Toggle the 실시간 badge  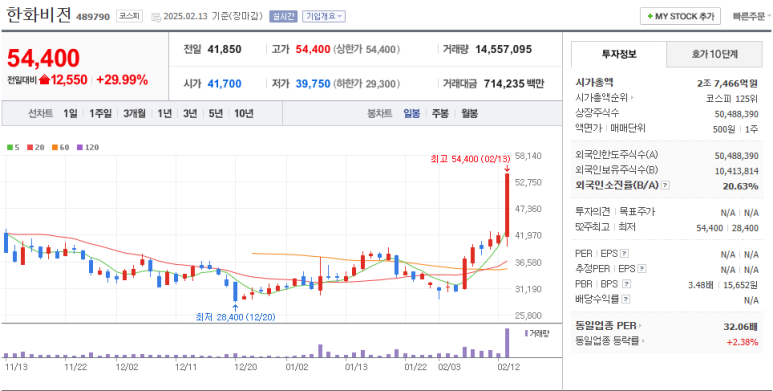283,16
